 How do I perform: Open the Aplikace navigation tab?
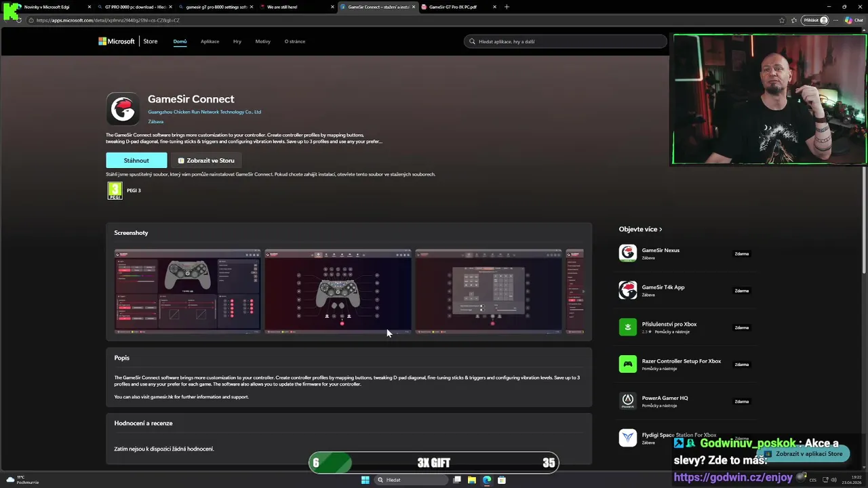[210, 41]
